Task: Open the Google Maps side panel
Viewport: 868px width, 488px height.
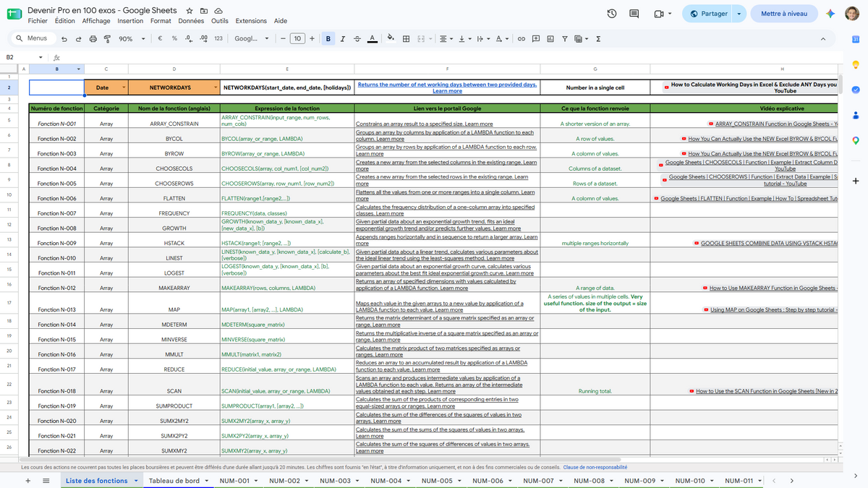Action: (855, 140)
